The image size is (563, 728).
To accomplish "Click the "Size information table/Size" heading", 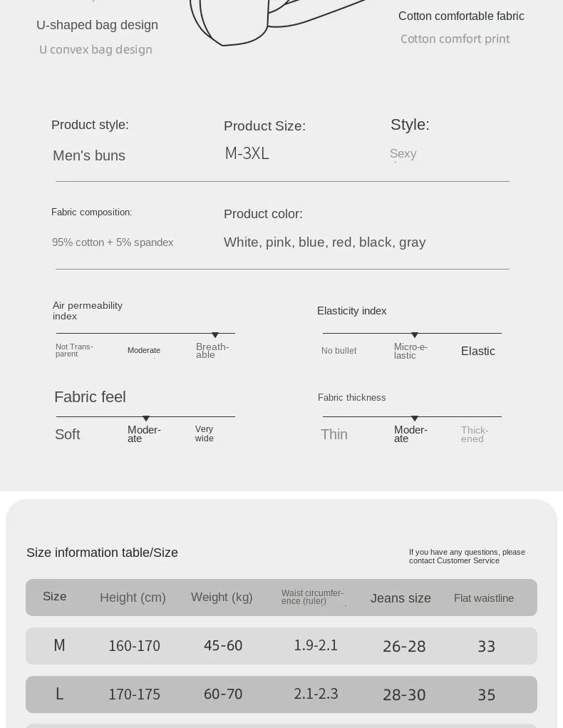I will [102, 553].
